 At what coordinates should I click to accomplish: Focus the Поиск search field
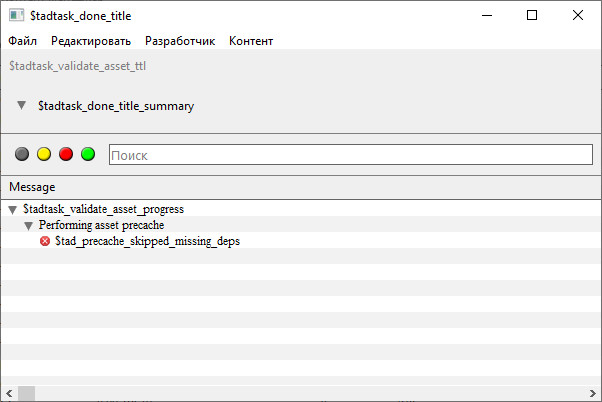[x=351, y=155]
